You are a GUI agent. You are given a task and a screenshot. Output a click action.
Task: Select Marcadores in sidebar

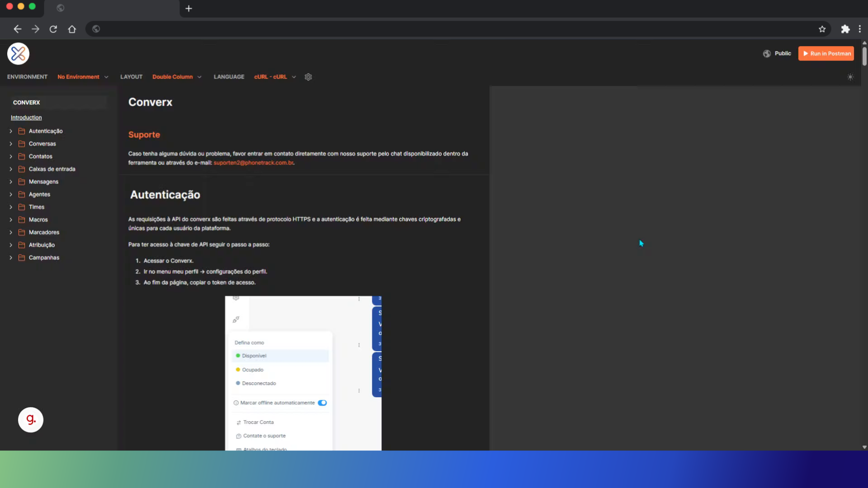[44, 232]
